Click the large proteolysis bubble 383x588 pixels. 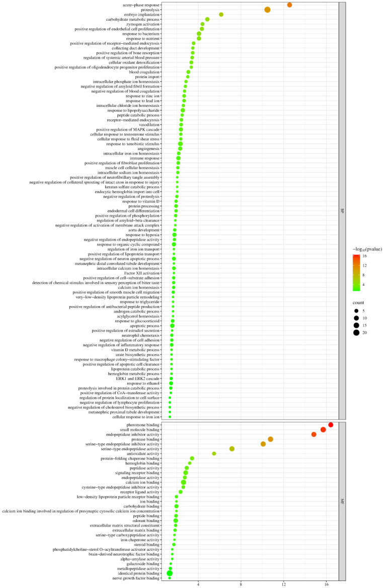pyautogui.click(x=267, y=10)
